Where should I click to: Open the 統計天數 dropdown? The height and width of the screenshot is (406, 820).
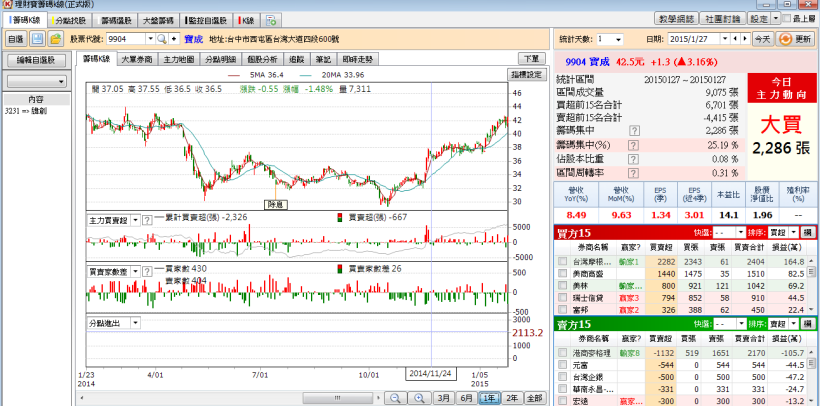[x=619, y=39]
